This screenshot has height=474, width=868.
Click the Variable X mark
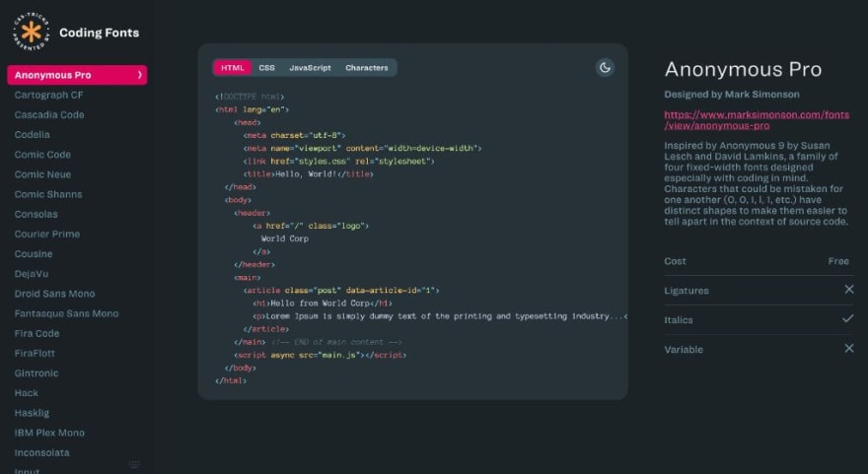tap(848, 349)
